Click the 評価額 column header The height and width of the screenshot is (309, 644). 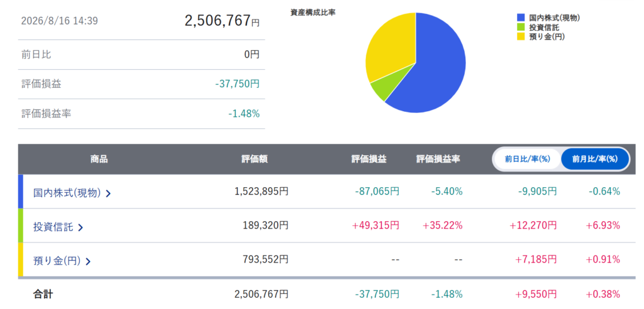(x=255, y=160)
